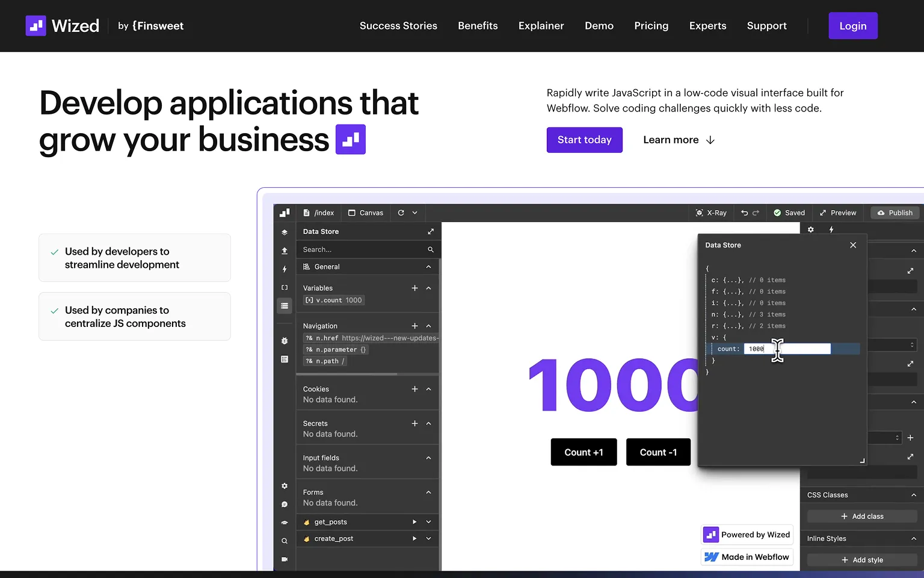Run the create_post request with the play icon
The height and width of the screenshot is (578, 924).
414,539
